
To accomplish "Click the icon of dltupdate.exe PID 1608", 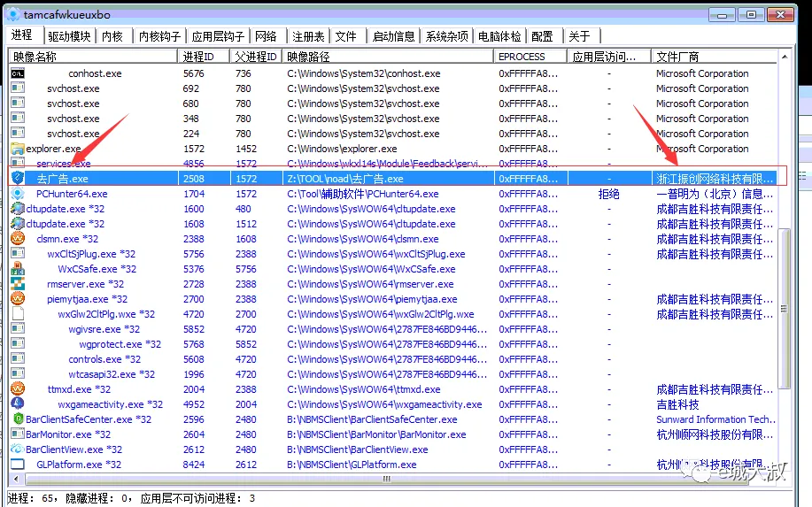I will (x=18, y=224).
